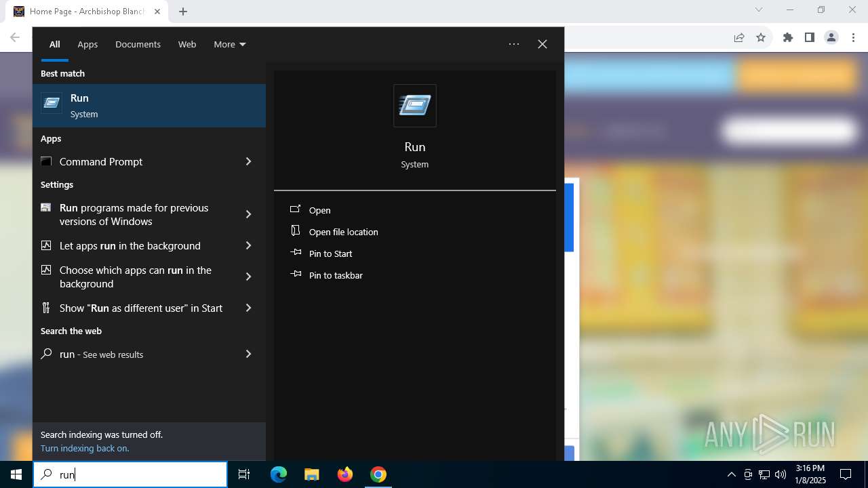Switch to the Web search tab
The height and width of the screenshot is (488, 868).
point(187,44)
